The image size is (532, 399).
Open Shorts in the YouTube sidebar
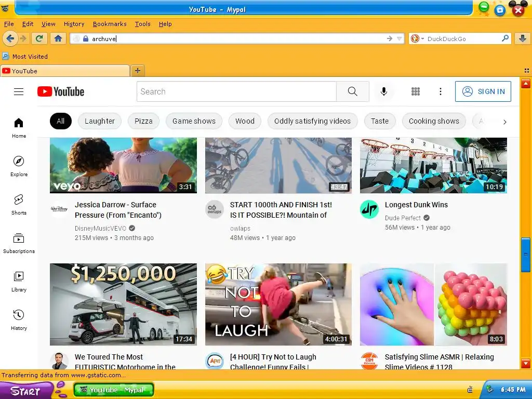pyautogui.click(x=19, y=205)
